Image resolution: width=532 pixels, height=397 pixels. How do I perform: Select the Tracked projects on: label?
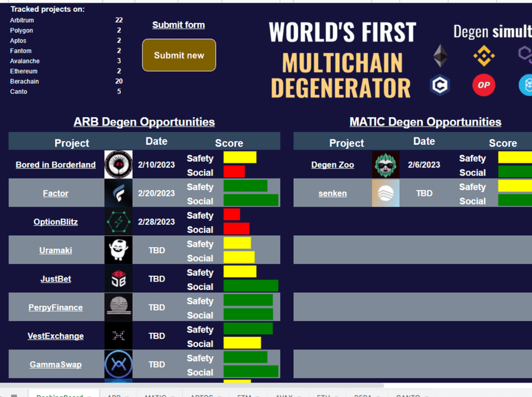(x=48, y=9)
